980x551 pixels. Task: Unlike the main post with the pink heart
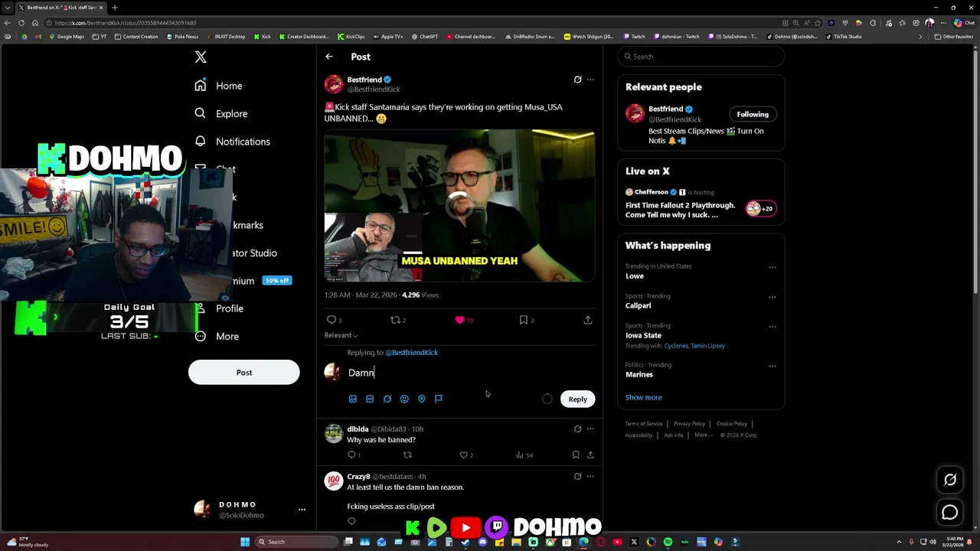click(459, 320)
